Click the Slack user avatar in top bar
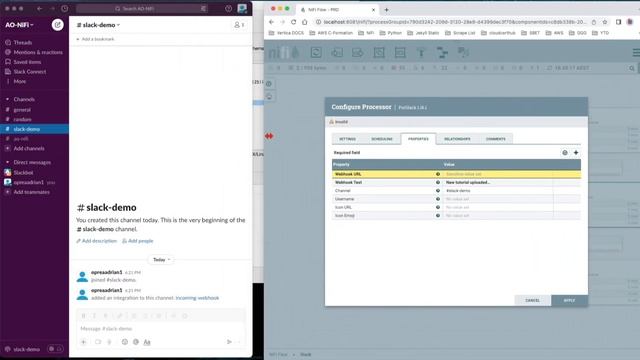 pos(242,9)
